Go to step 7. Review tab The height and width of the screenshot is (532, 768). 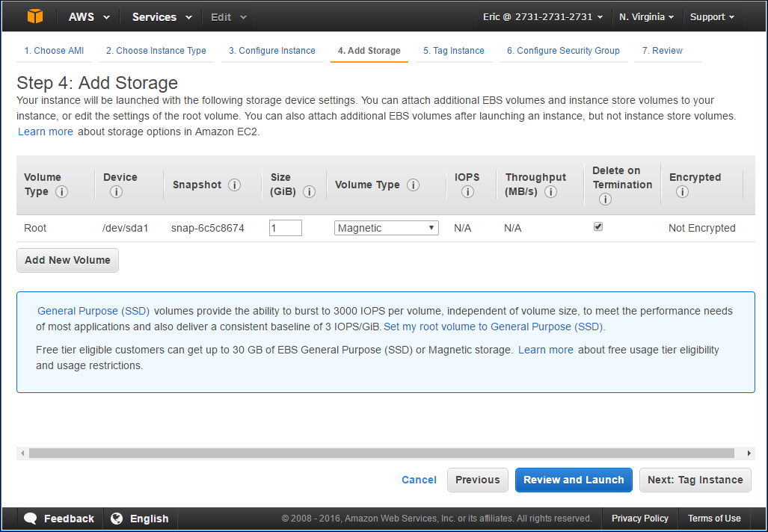click(x=663, y=51)
